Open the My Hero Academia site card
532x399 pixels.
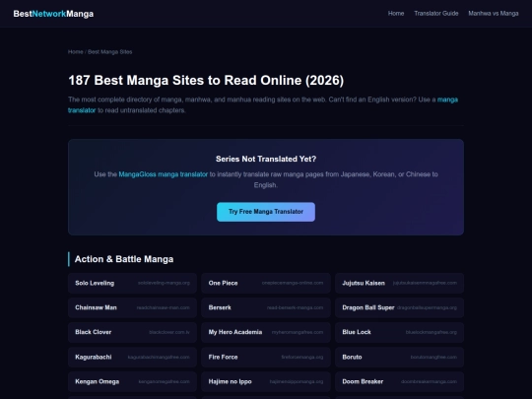pyautogui.click(x=266, y=332)
